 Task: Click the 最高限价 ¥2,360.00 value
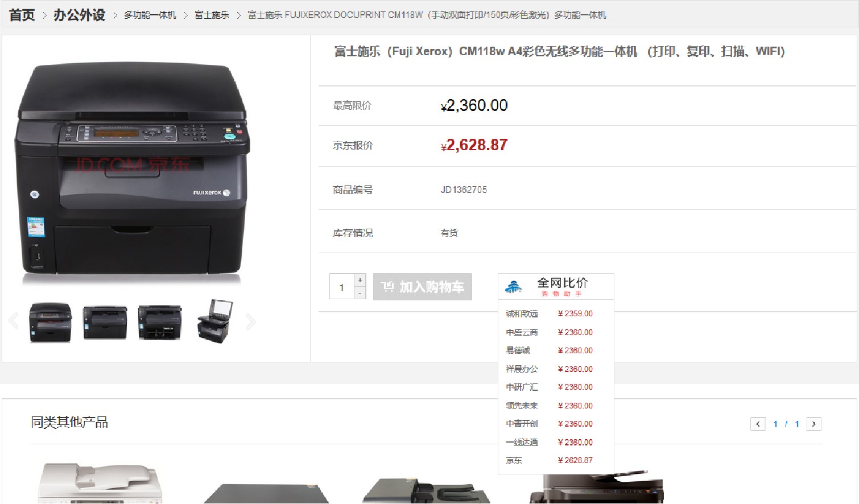pos(474,105)
